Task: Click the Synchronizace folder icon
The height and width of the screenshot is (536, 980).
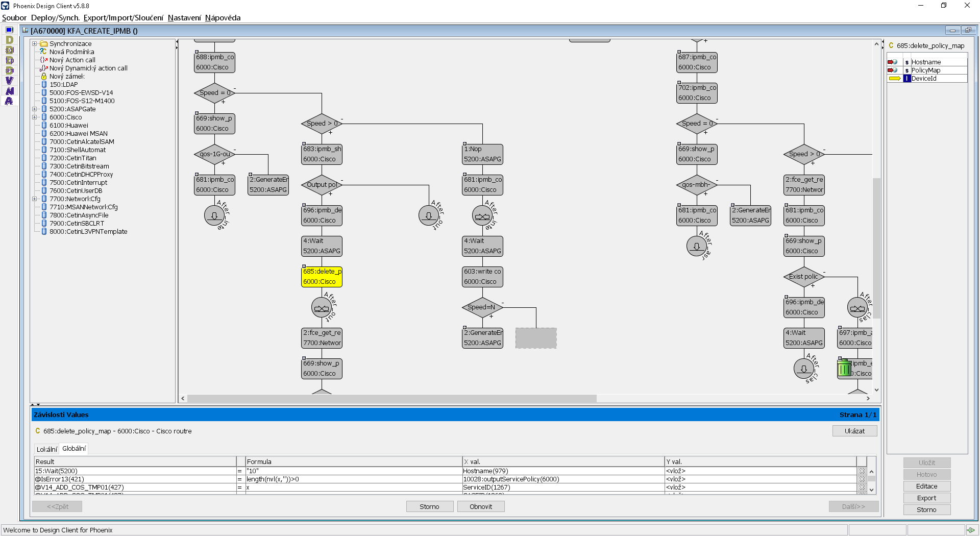Action: click(44, 43)
